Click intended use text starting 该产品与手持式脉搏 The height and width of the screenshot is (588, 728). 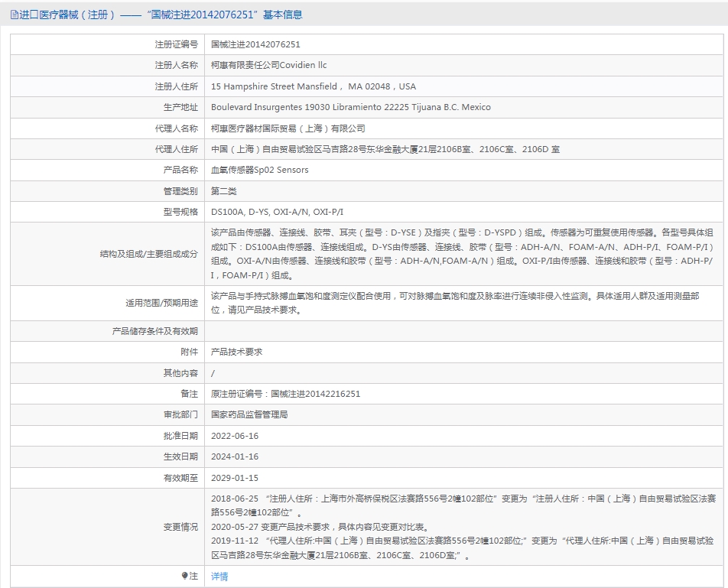point(455,303)
